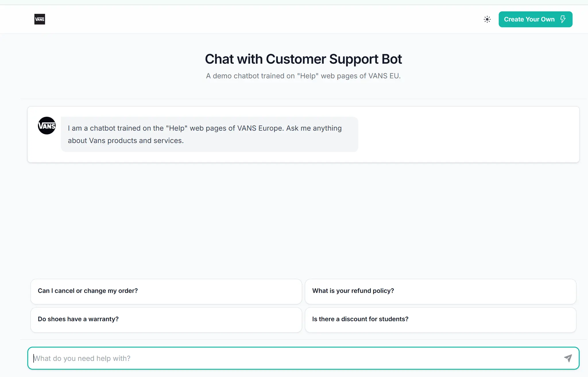
Task: Click the Vans avatar beside the bot message
Action: (47, 126)
